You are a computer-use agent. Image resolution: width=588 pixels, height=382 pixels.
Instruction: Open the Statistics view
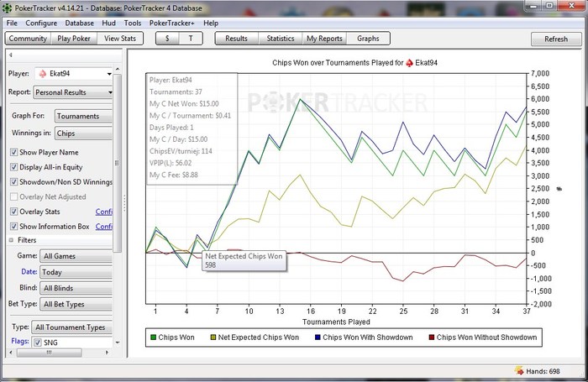(x=281, y=39)
